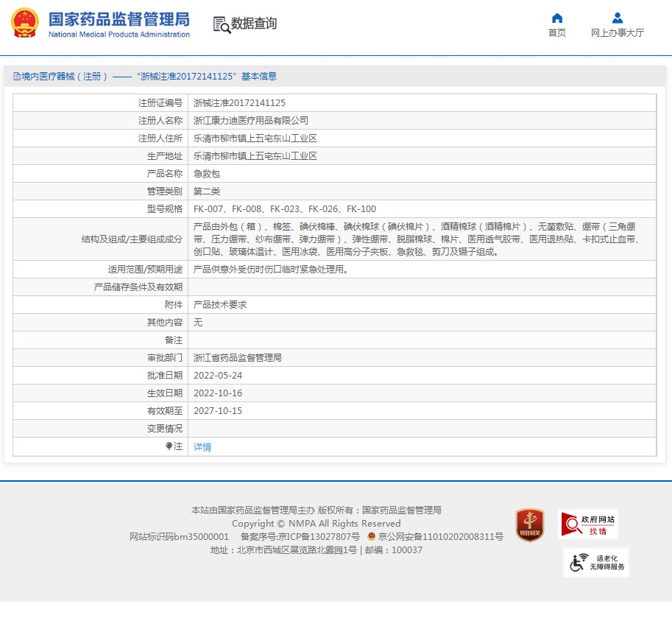Click footer line 本站由国家药品监督管理局主办
This screenshot has width=672, height=618.
253,510
